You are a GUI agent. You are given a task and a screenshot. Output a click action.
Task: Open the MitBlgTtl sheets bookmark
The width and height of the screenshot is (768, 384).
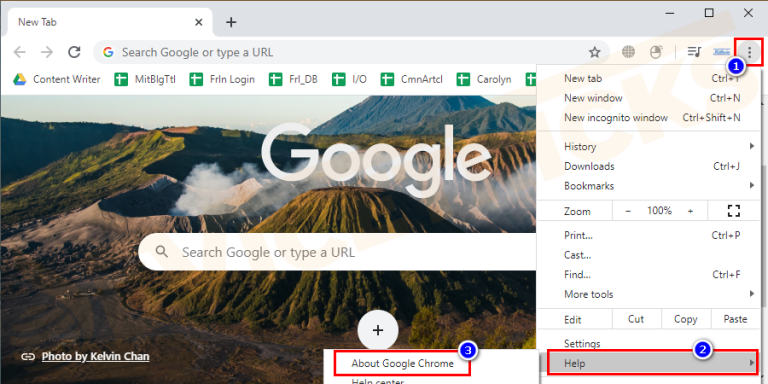pyautogui.click(x=145, y=79)
